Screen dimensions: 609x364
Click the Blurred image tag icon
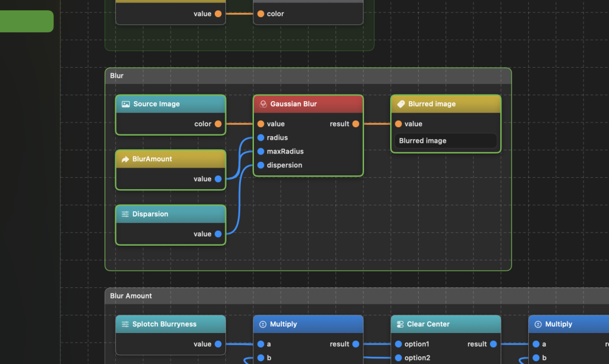pos(401,104)
